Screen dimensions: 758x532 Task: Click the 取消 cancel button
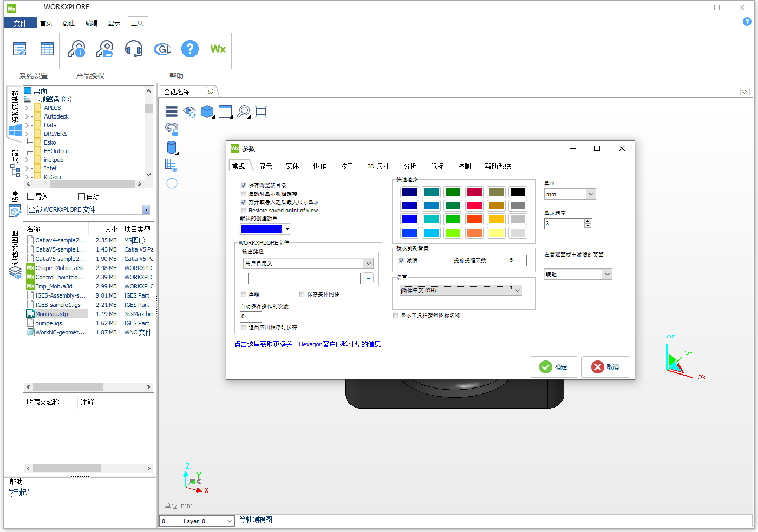tap(605, 367)
